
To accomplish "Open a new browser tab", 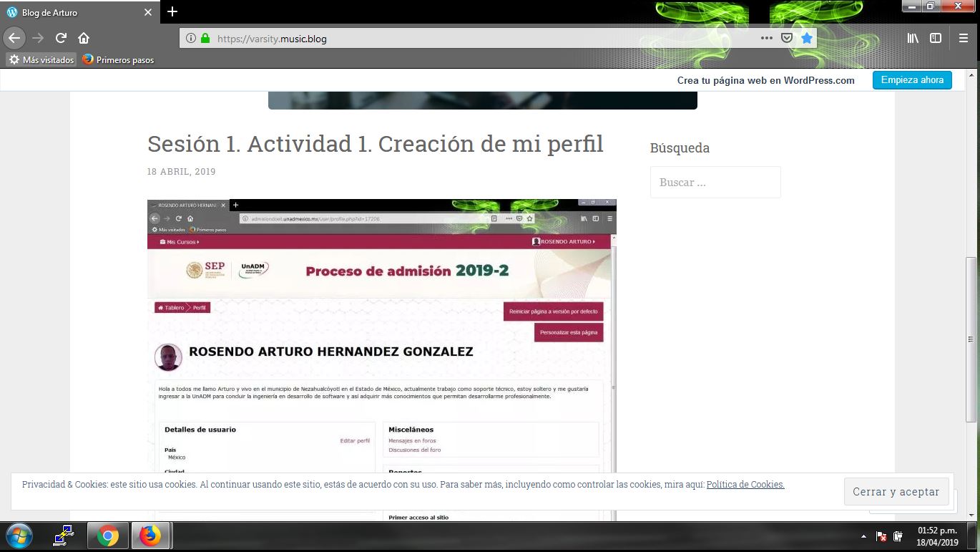I will click(172, 11).
